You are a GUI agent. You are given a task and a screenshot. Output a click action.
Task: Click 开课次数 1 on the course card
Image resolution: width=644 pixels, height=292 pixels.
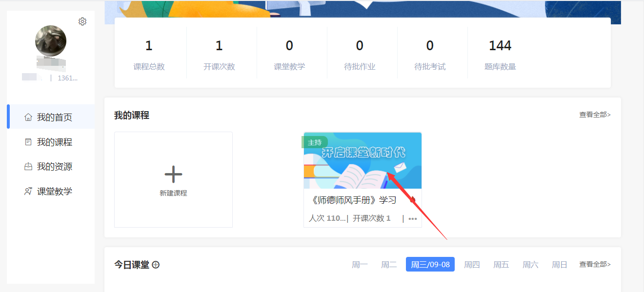(372, 218)
